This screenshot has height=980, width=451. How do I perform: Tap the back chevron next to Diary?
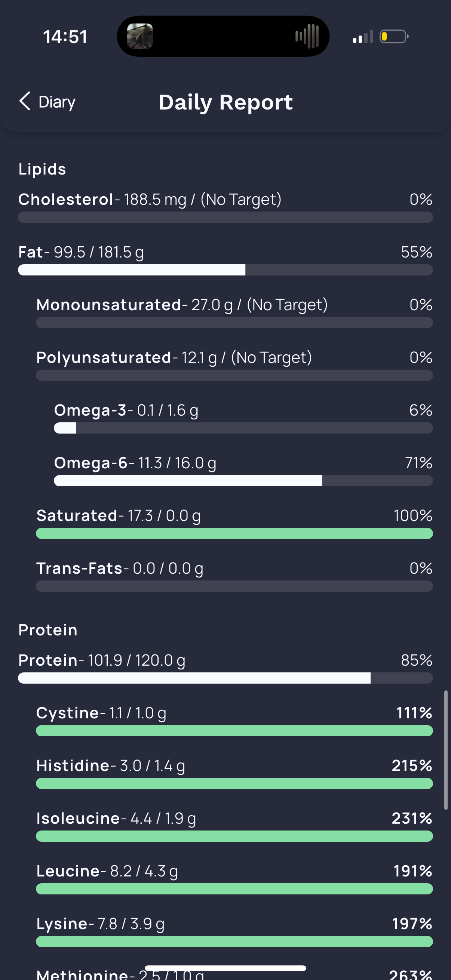click(x=25, y=101)
